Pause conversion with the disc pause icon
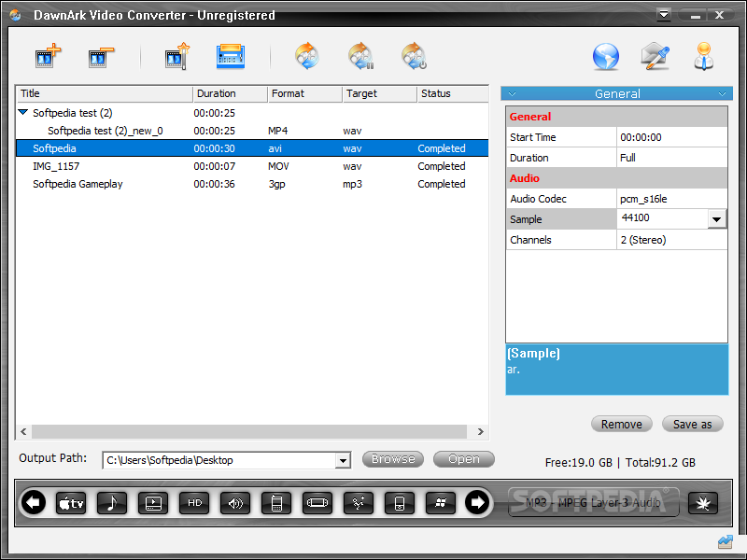Screen dimensions: 747x560 [x=360, y=56]
